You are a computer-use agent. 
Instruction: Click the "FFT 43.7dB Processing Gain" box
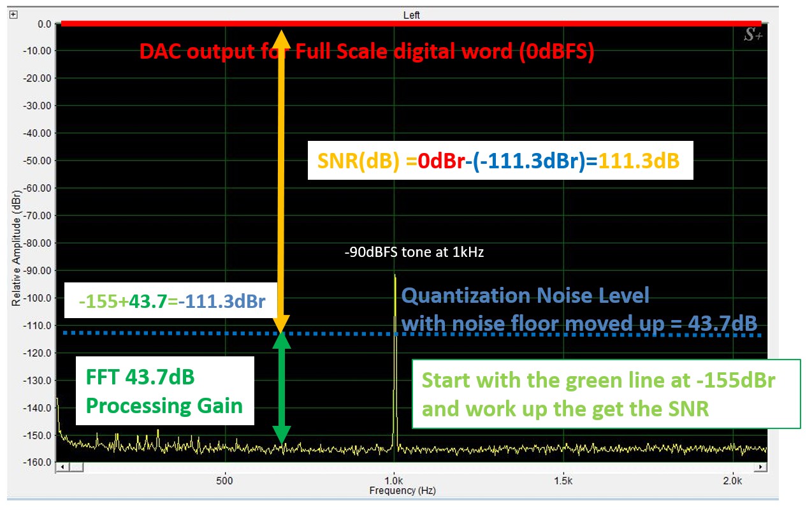[164, 391]
